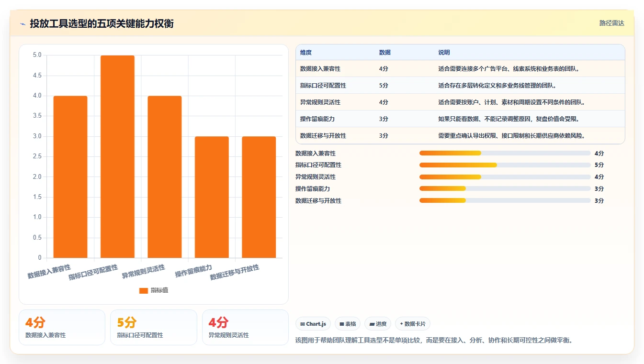Click the 异常规则灵活性 bar in the chart

click(165, 177)
